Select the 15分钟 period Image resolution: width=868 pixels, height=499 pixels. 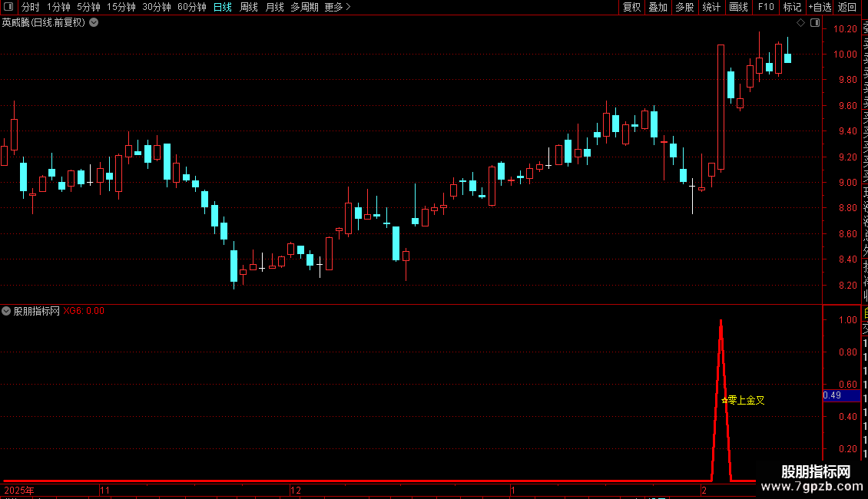coord(121,7)
